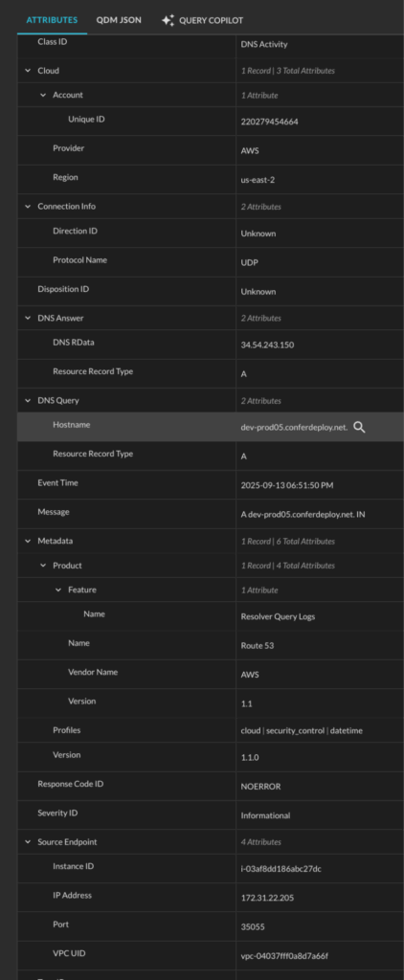Click Cloud summary 1 Record | 3 Total Attributes
404x980 pixels.
click(x=287, y=71)
